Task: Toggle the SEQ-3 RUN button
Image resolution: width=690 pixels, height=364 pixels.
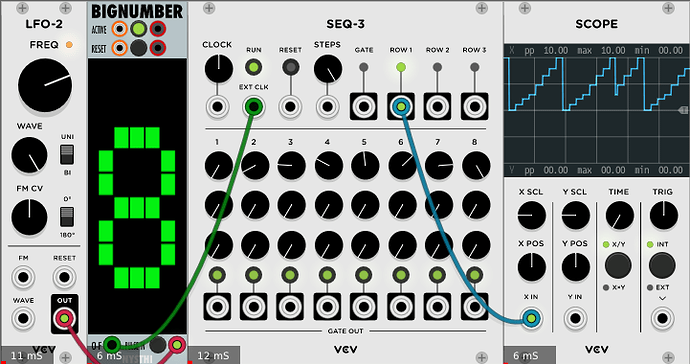Action: pos(253,67)
